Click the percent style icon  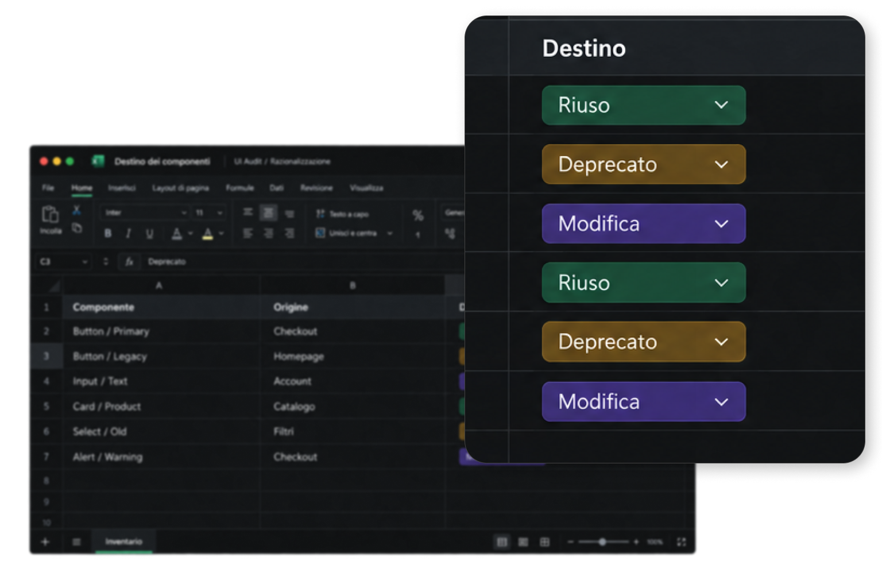pyautogui.click(x=418, y=215)
